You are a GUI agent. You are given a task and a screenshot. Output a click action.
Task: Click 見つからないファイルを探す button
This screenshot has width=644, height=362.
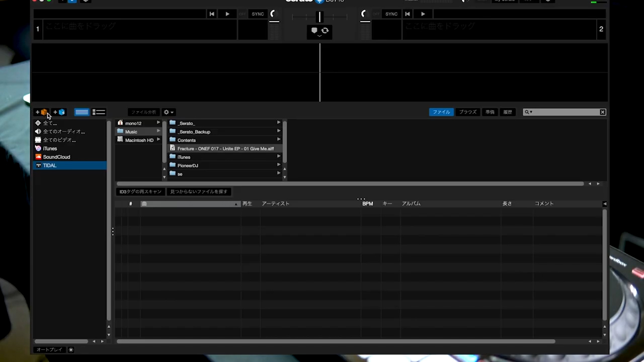(x=198, y=192)
